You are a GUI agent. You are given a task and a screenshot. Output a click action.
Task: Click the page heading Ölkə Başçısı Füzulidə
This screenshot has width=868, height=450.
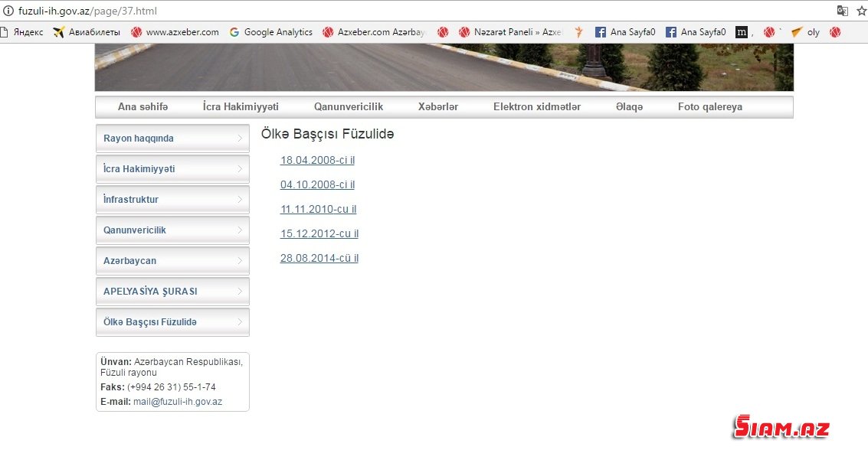[327, 135]
